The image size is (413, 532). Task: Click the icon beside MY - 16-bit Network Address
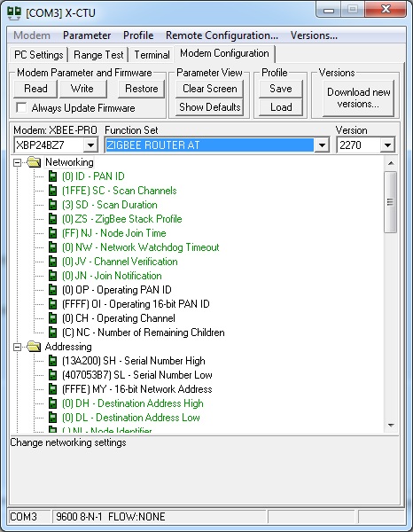click(x=52, y=389)
